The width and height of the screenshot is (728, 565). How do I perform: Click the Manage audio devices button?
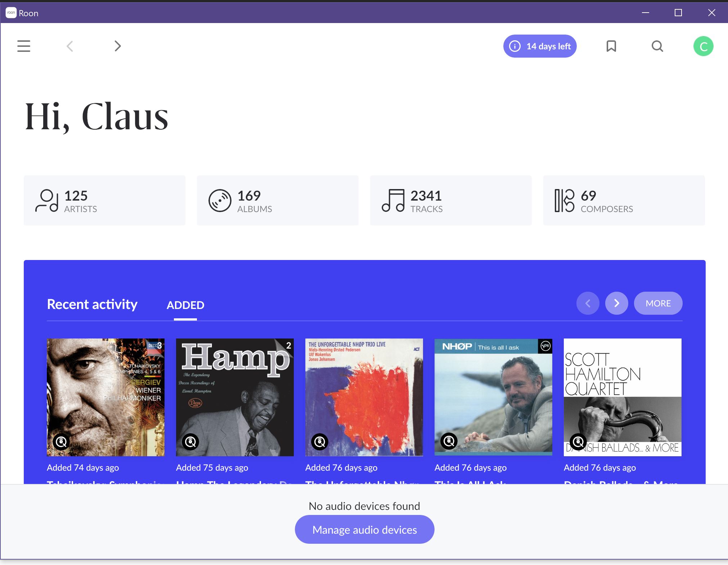(364, 530)
